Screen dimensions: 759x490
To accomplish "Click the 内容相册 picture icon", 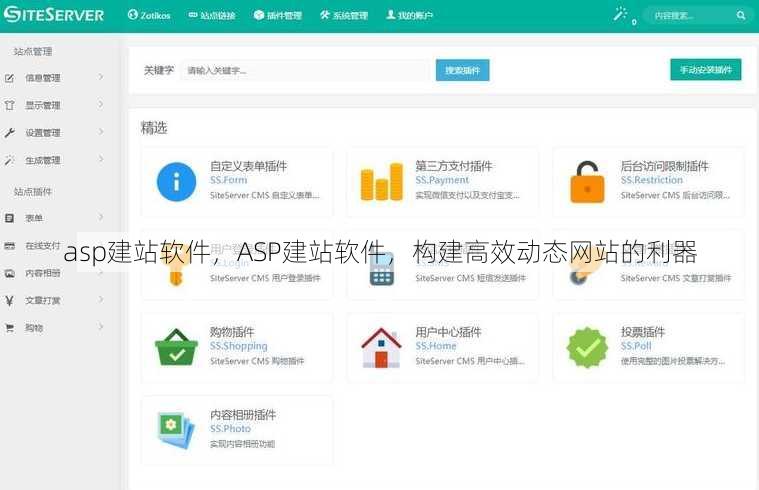I will click(x=9, y=273).
